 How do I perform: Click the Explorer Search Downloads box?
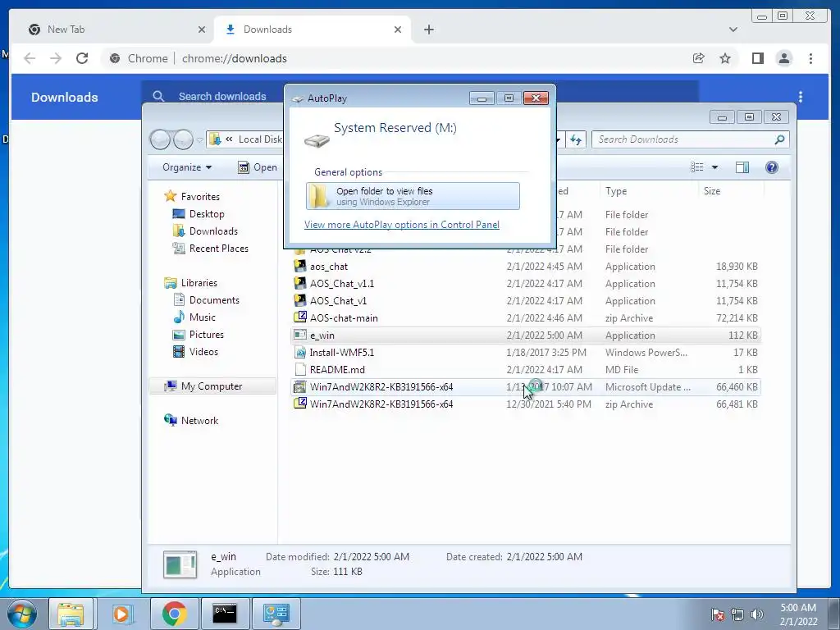coord(690,139)
